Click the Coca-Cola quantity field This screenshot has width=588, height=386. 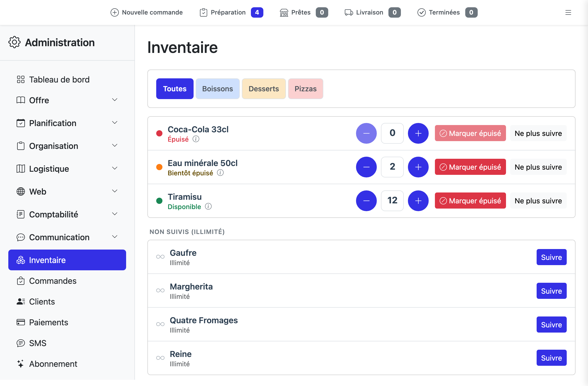pos(392,133)
